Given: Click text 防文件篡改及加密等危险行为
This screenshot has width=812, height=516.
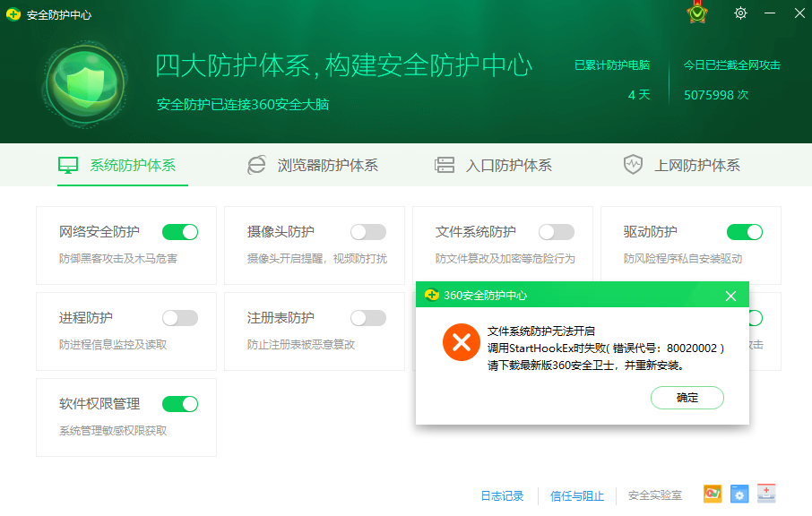Looking at the screenshot, I should (505, 259).
